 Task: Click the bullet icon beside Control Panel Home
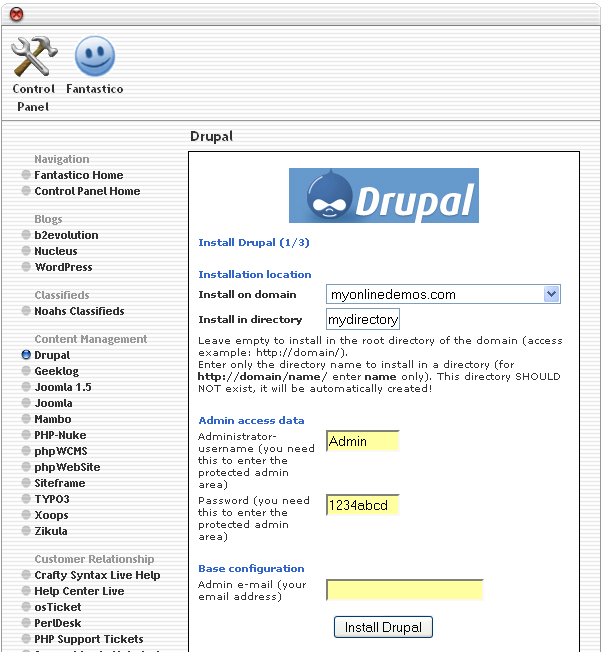[x=26, y=191]
